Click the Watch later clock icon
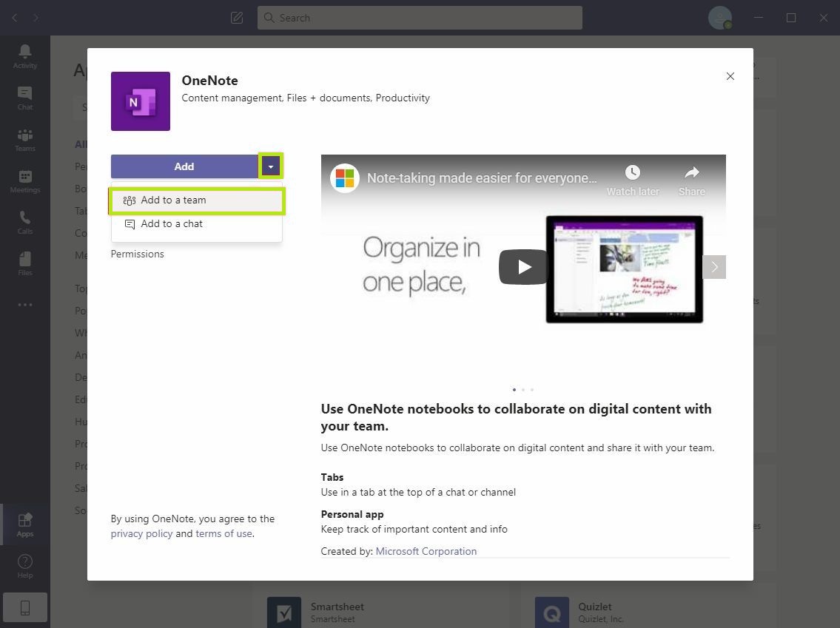Viewport: 840px width, 628px height. coord(633,172)
